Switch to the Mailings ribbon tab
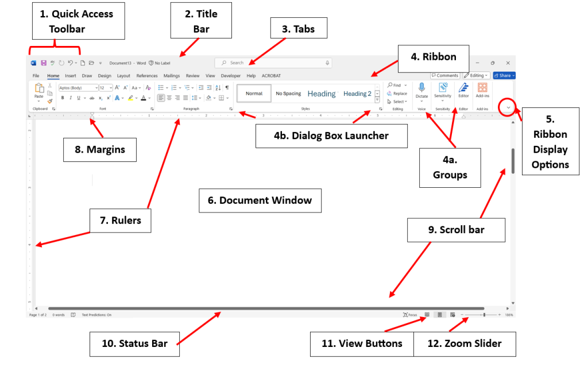The width and height of the screenshot is (588, 367). click(171, 76)
